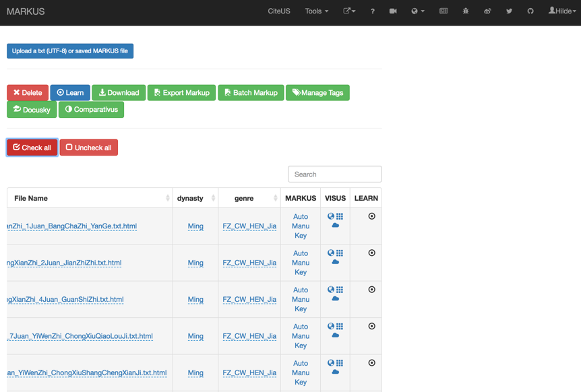Open the CiteUS menu item
581x392 pixels.
tap(279, 11)
